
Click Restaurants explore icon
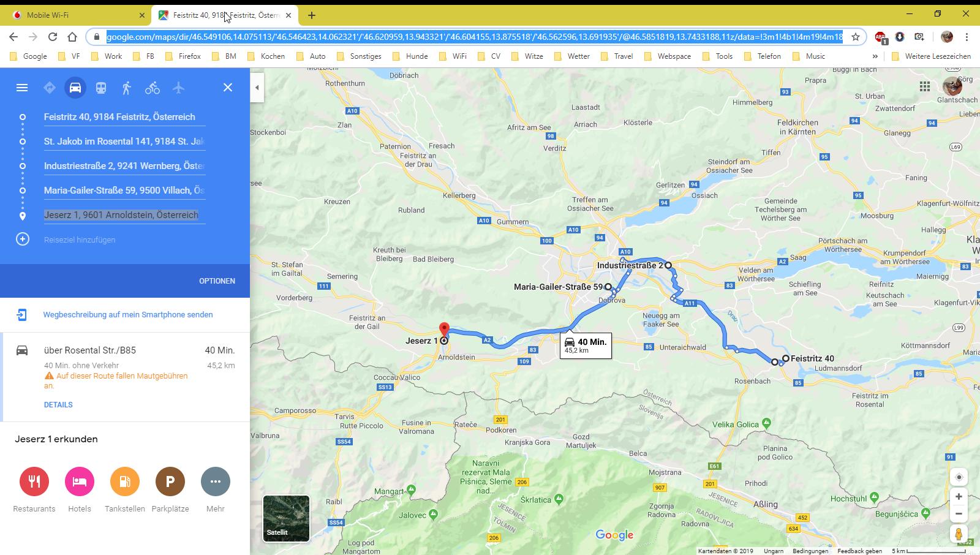pos(34,481)
